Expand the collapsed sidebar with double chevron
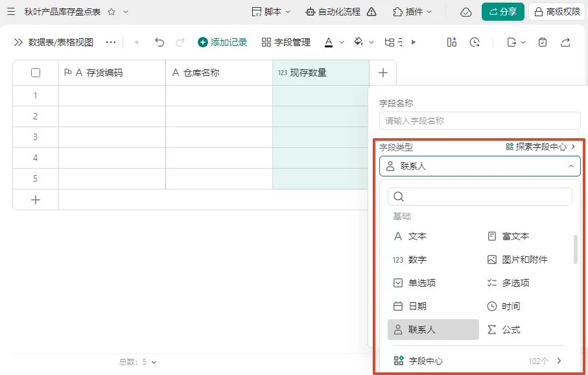The width and height of the screenshot is (588, 375). (x=18, y=42)
